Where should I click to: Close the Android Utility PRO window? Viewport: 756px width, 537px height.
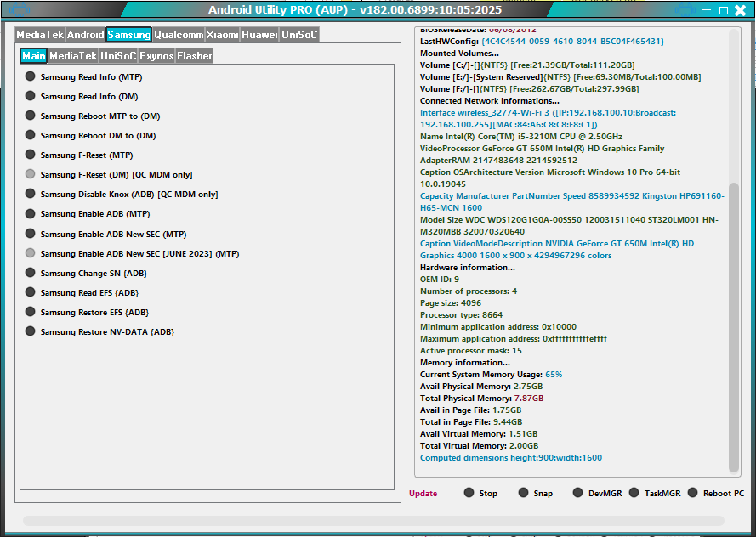[x=740, y=10]
